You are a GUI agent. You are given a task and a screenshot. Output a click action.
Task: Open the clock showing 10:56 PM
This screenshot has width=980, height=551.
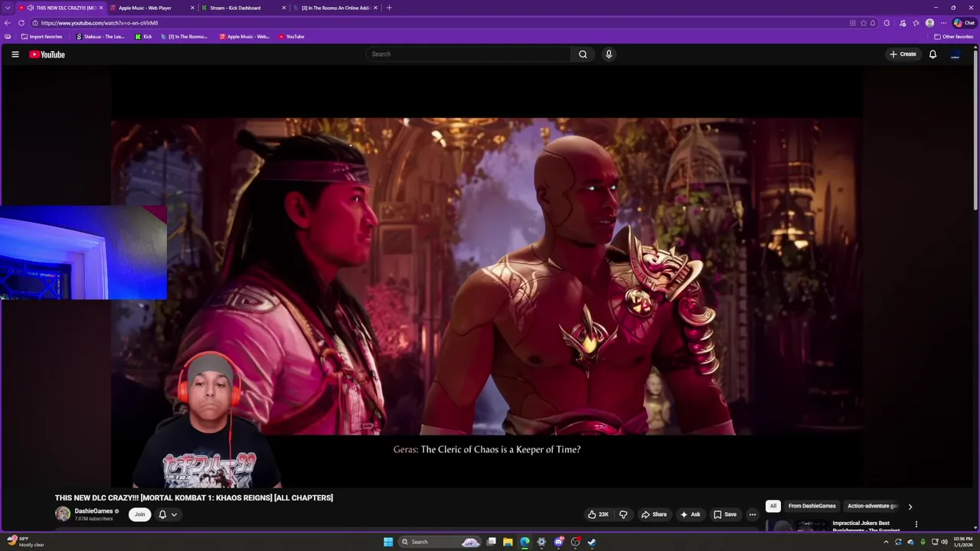pos(962,542)
